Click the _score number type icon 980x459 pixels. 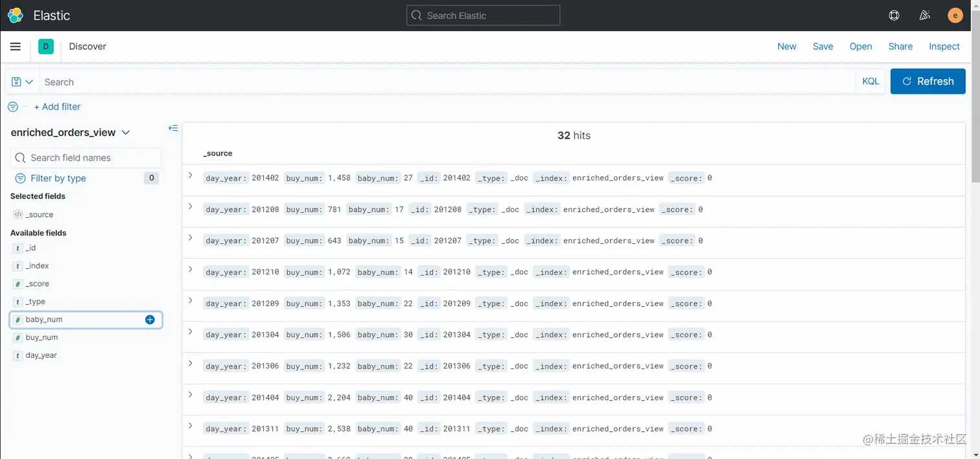point(17,284)
